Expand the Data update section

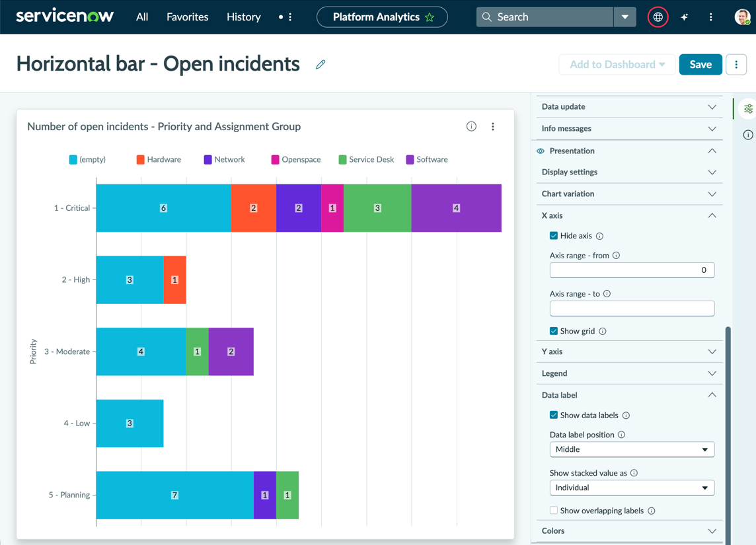pyautogui.click(x=629, y=106)
